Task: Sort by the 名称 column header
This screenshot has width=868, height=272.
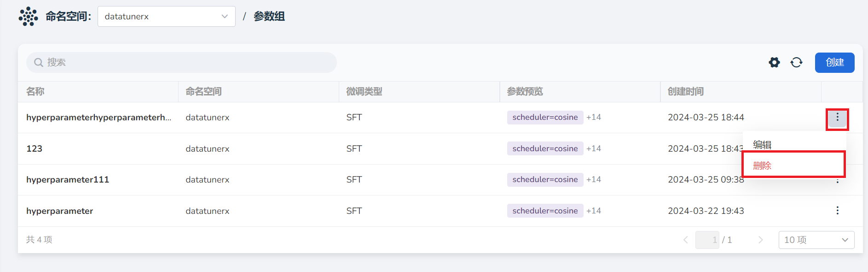Action: (x=35, y=92)
